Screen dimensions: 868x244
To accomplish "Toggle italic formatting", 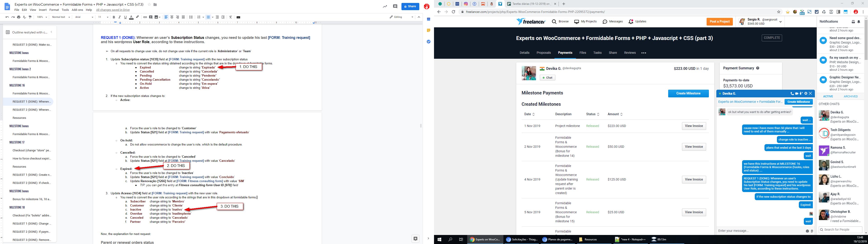I will coord(120,17).
